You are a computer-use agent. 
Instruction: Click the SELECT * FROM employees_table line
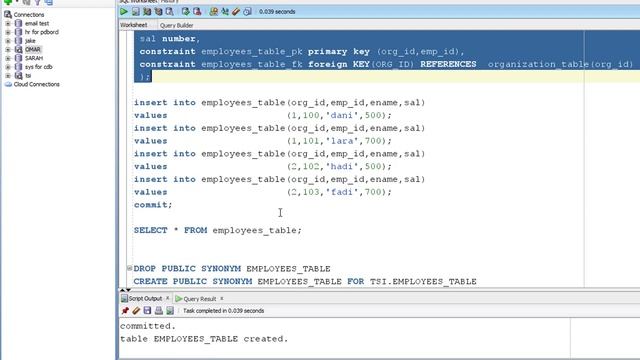tap(218, 230)
